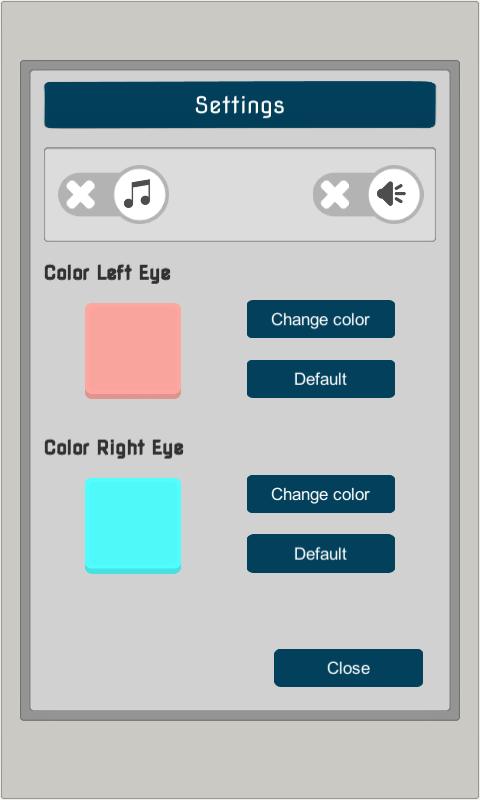The width and height of the screenshot is (480, 800).
Task: Reset left eye color with Default
Action: pos(321,379)
